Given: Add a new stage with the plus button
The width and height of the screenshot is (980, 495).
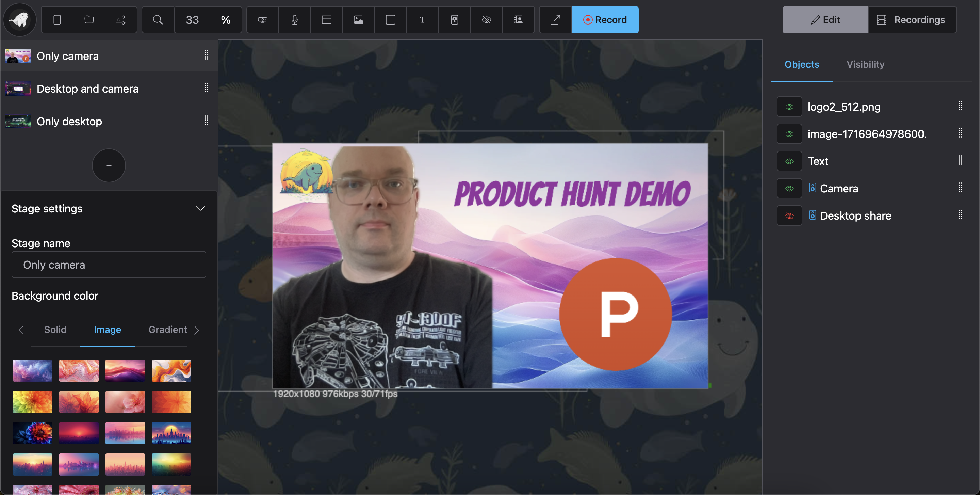Looking at the screenshot, I should 109,165.
